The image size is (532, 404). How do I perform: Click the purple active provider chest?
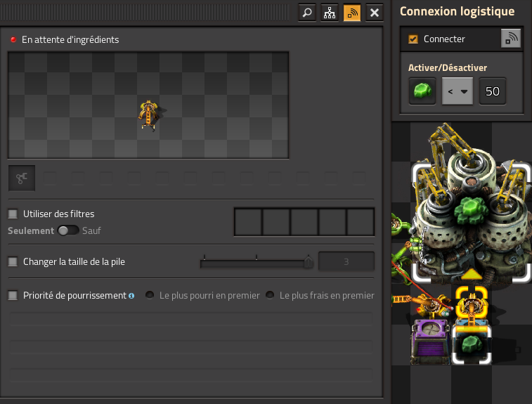click(430, 342)
